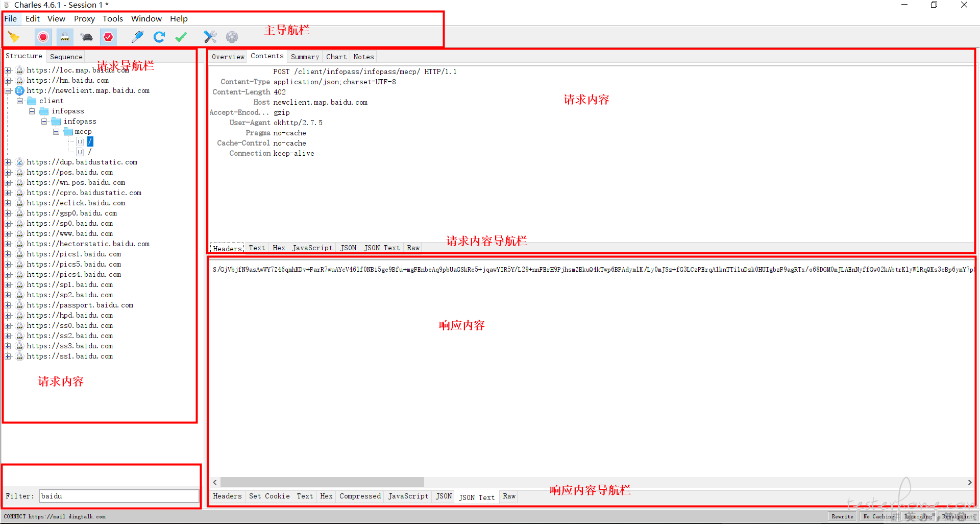Open the Chart tab
980x524 pixels.
(x=336, y=57)
